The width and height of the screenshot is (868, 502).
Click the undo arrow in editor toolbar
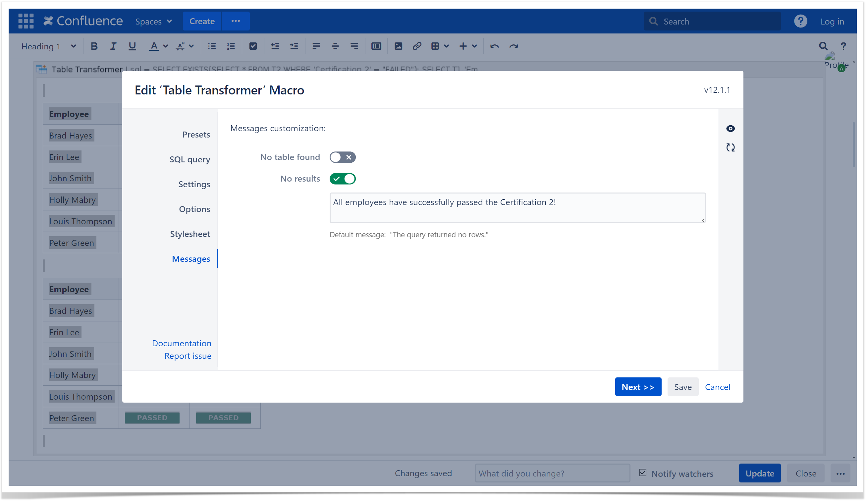(494, 46)
